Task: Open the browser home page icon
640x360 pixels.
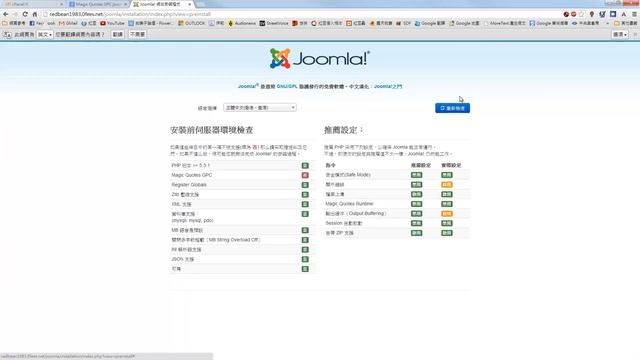Action: point(35,14)
